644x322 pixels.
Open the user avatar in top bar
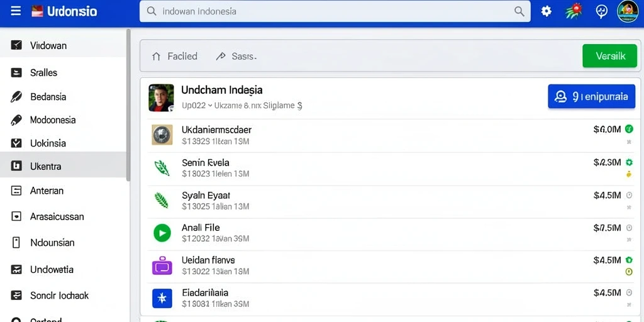tap(628, 11)
